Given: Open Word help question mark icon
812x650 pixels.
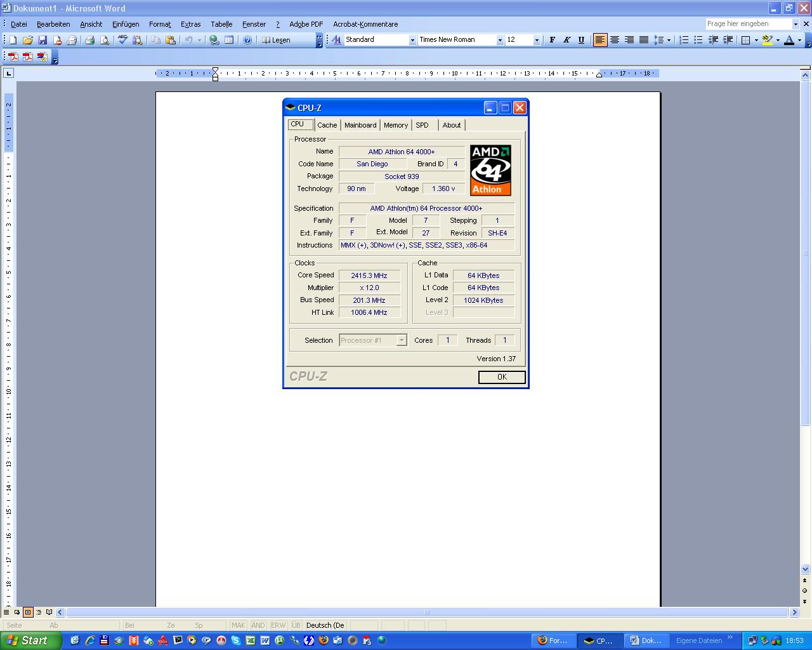Looking at the screenshot, I should click(247, 40).
